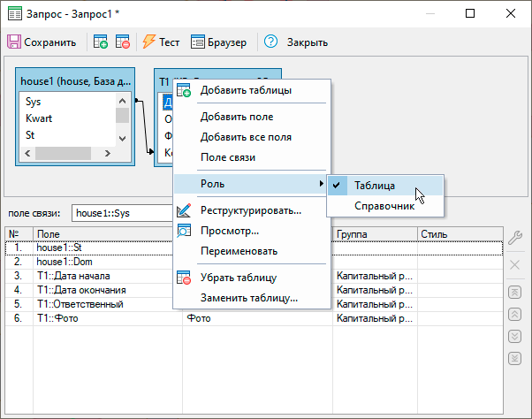Open the Браузер grid view

click(219, 42)
